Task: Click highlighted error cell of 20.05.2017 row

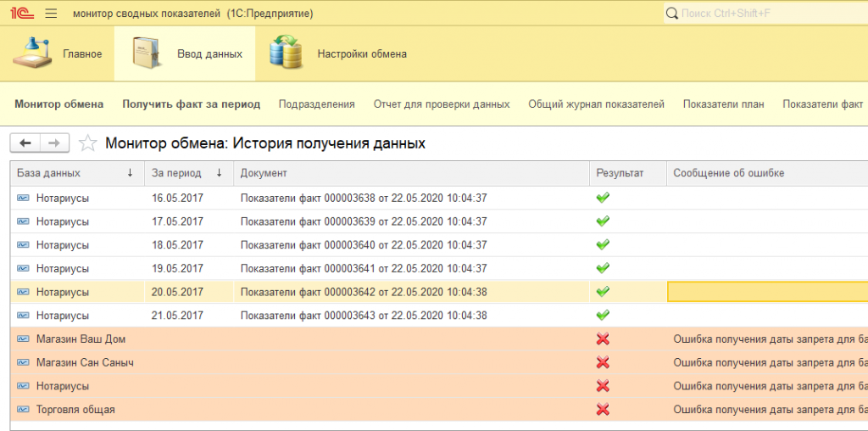Action: click(768, 292)
